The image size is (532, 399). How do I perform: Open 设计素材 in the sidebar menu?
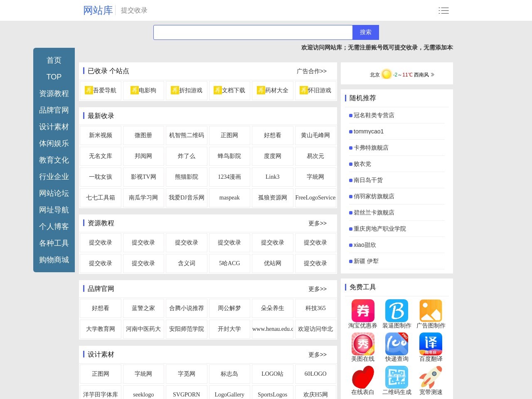coord(54,127)
